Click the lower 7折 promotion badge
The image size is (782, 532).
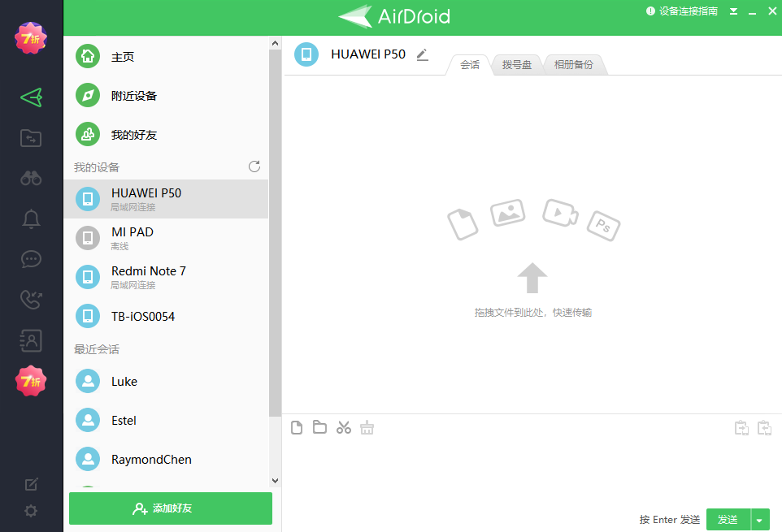click(31, 381)
